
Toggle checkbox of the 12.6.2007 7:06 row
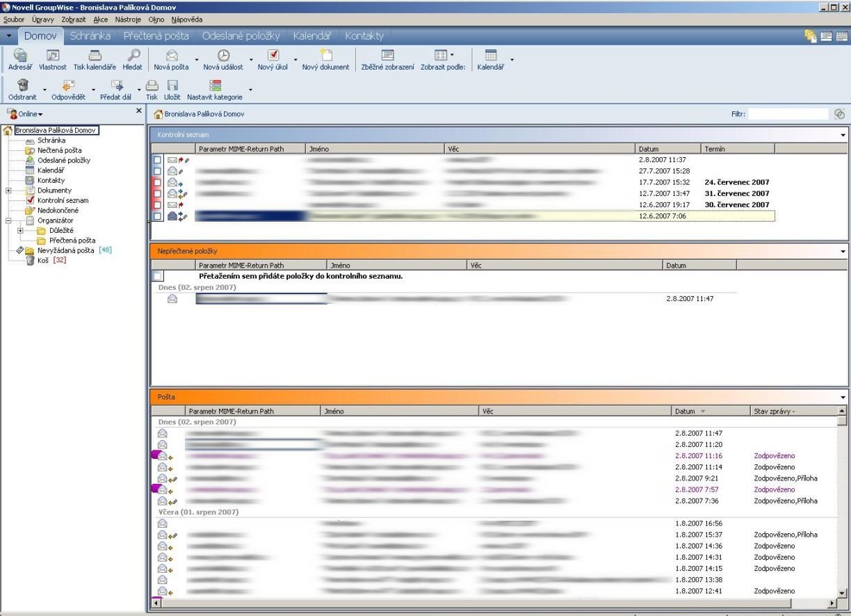157,216
